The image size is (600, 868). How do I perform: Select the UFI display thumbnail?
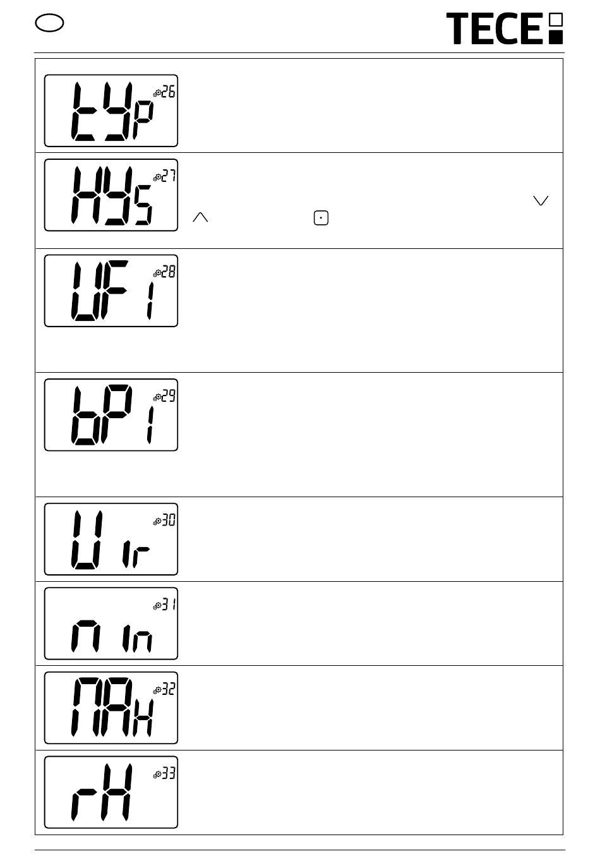click(111, 291)
